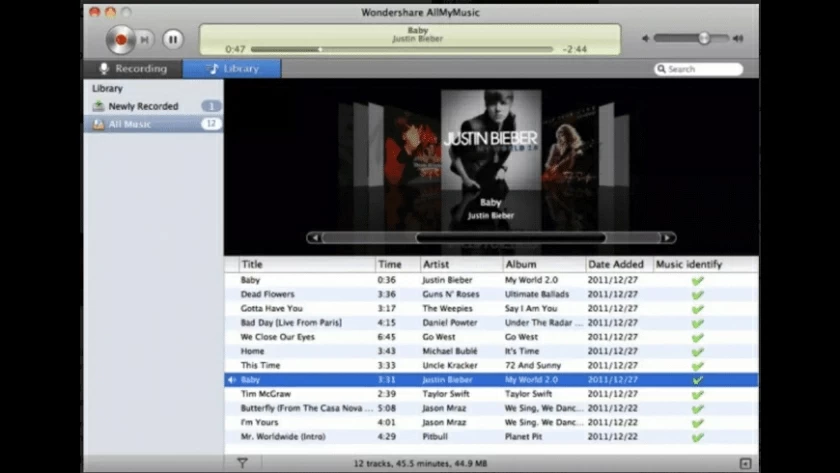The height and width of the screenshot is (473, 840).
Task: Click identify checkmark for Home
Action: (698, 352)
